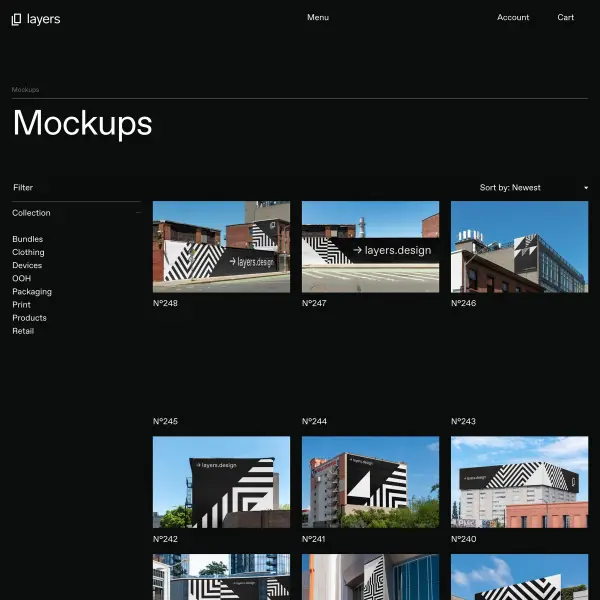Open mockup Nº248 thumbnail
Screen dimensions: 600x600
coord(221,247)
